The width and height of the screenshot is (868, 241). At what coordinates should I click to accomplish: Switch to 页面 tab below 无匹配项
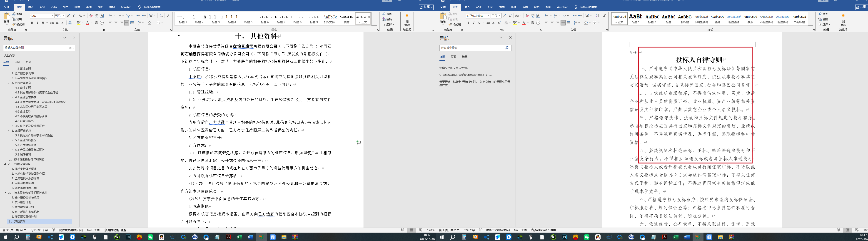[x=17, y=62]
